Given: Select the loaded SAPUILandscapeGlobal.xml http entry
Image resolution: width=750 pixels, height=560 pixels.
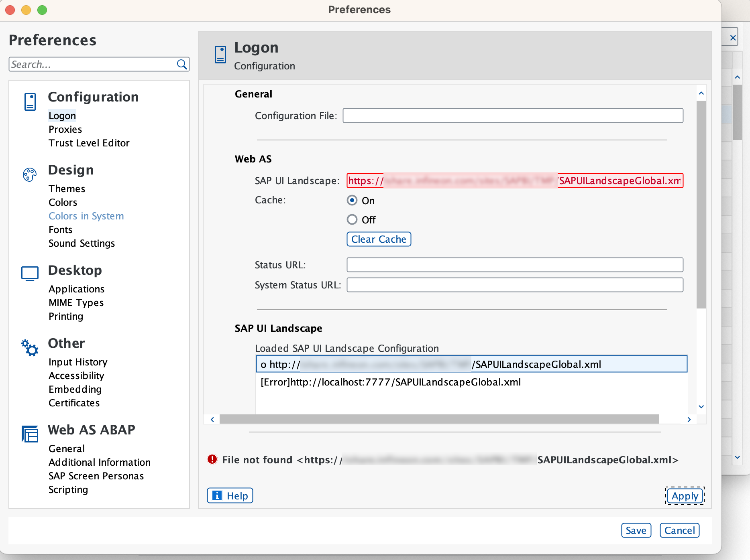Looking at the screenshot, I should click(x=472, y=364).
